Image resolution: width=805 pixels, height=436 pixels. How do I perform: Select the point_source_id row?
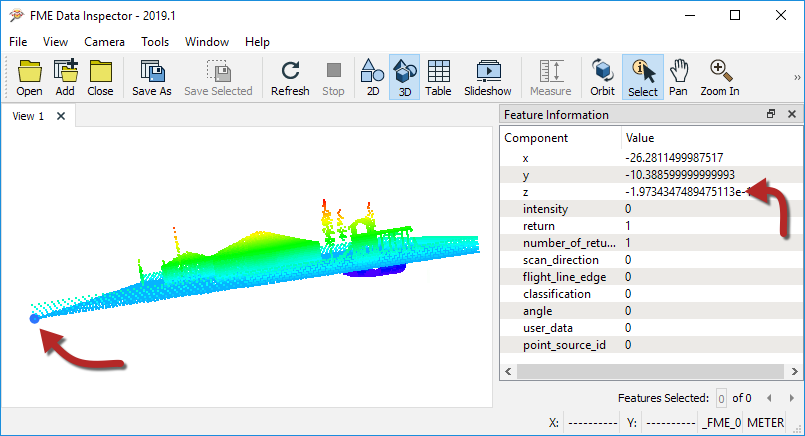pyautogui.click(x=651, y=344)
